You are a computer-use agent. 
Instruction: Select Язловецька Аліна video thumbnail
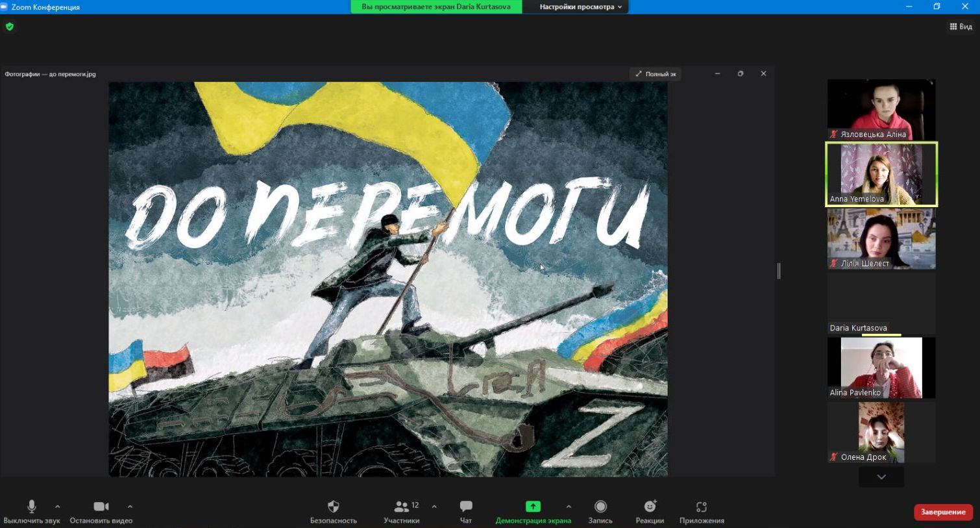[881, 109]
